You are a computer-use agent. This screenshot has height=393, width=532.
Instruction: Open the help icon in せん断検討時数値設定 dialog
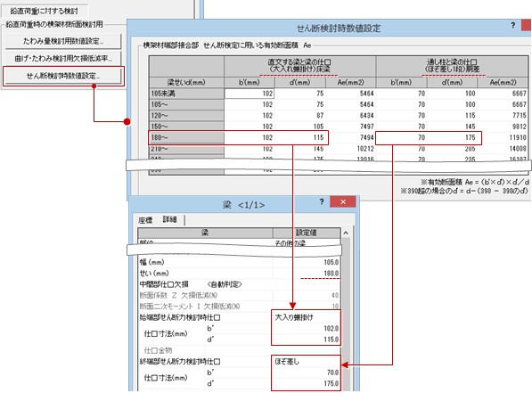click(513, 25)
